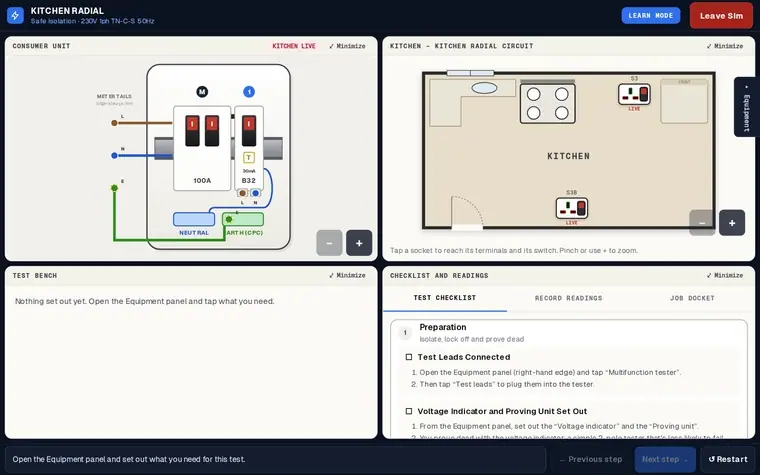Select the Earth (CPC) bar
This screenshot has height=475, width=760.
(243, 219)
